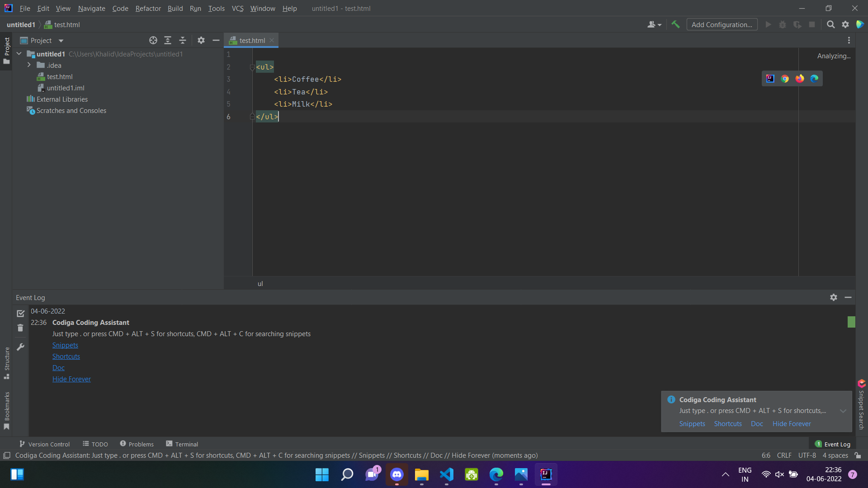Select the Problems tab
Screen dimensions: 868x488
[x=137, y=444]
